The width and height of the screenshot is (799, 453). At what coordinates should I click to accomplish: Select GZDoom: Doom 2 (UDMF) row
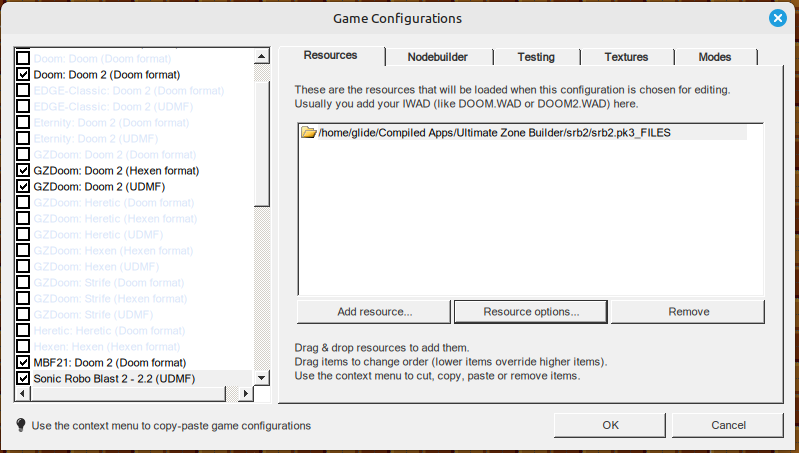pos(99,186)
